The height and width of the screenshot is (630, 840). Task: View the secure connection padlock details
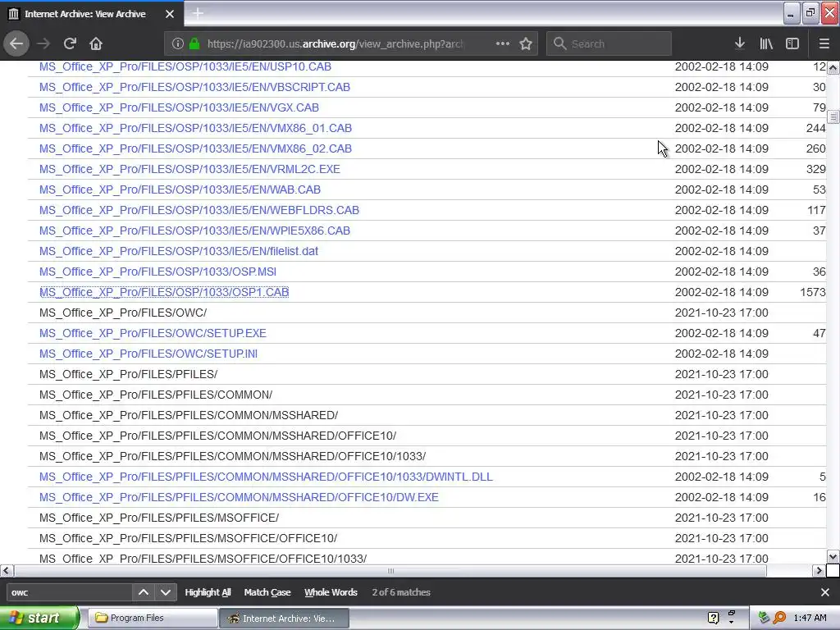(x=194, y=43)
